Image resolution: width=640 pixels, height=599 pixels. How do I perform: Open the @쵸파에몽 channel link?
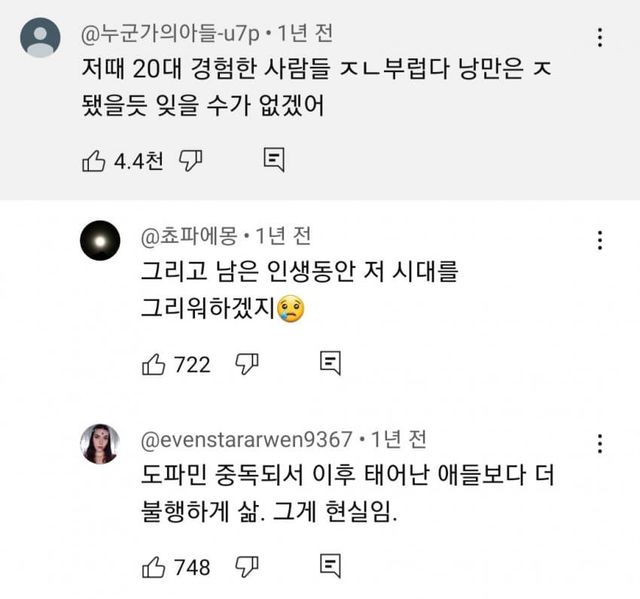click(192, 237)
